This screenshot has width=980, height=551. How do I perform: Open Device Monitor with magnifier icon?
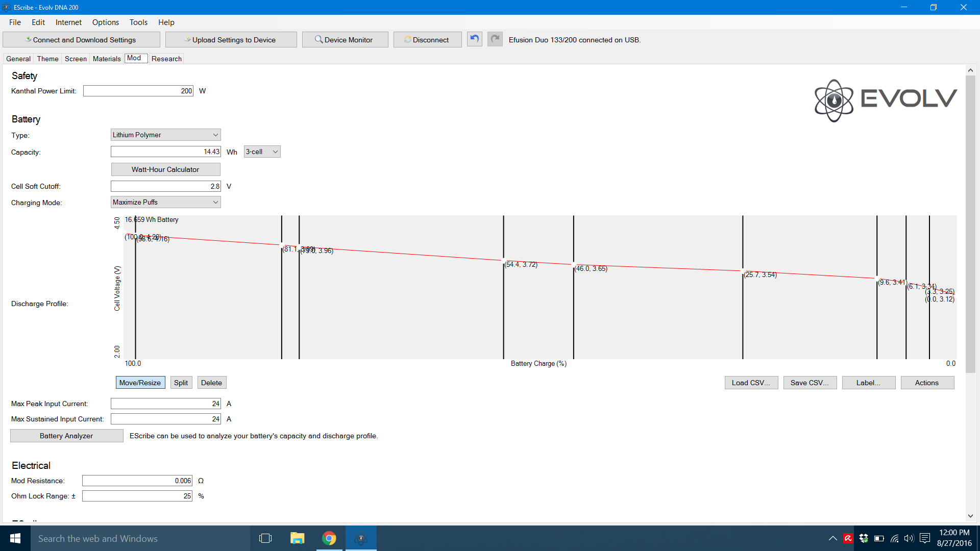pos(345,40)
